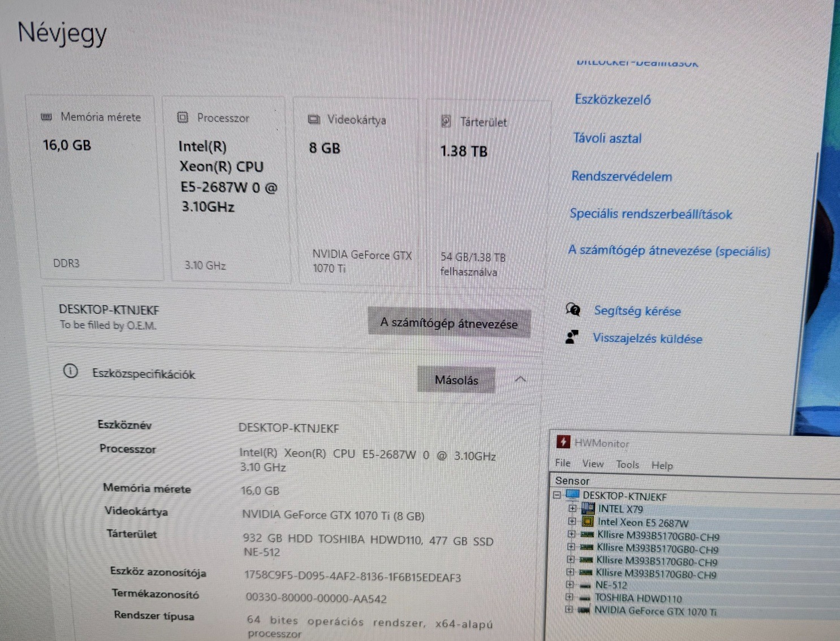Click the HWMonitor title bar app icon
This screenshot has width=840, height=641.
pos(563,441)
